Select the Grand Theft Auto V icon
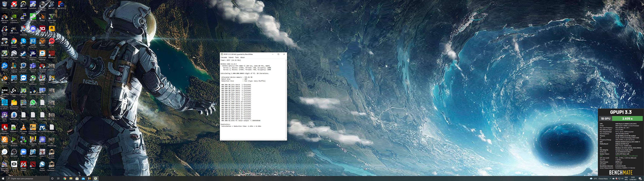This screenshot has width=644, height=181. 51,18
